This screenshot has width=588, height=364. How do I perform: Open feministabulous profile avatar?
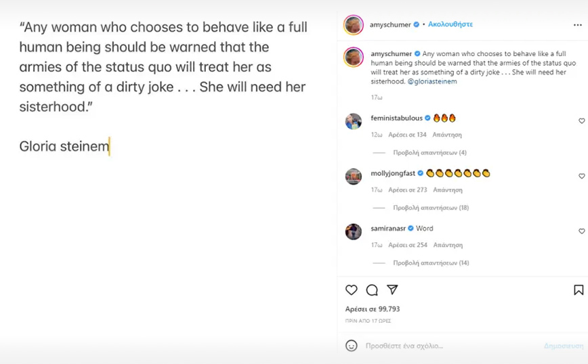coord(354,121)
